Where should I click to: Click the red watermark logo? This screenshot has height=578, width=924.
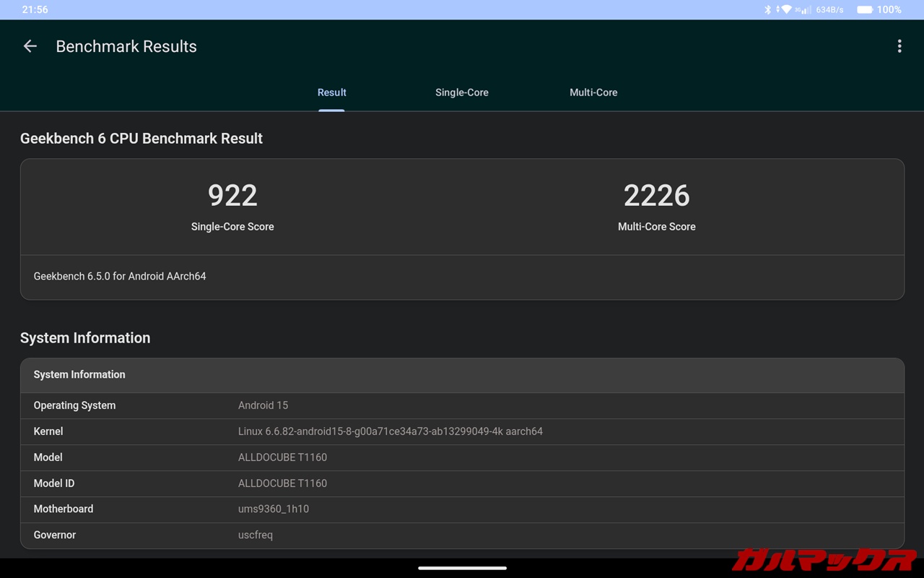point(823,559)
